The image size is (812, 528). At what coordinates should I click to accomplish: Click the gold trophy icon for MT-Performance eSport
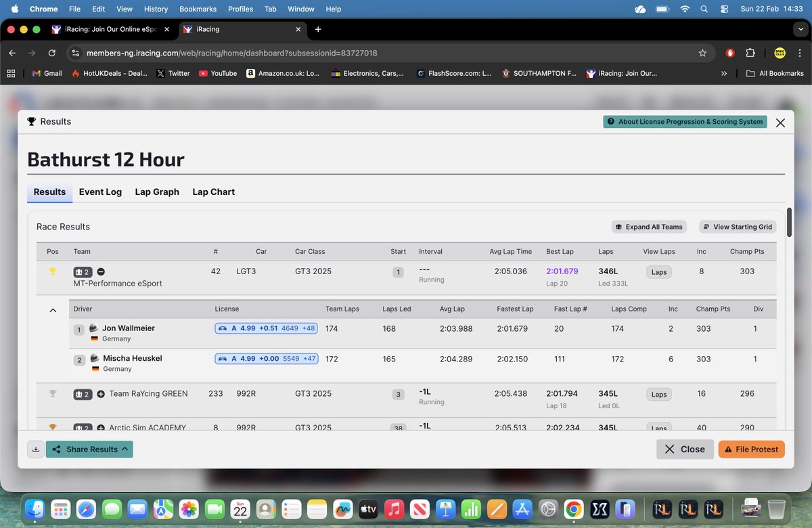[52, 271]
